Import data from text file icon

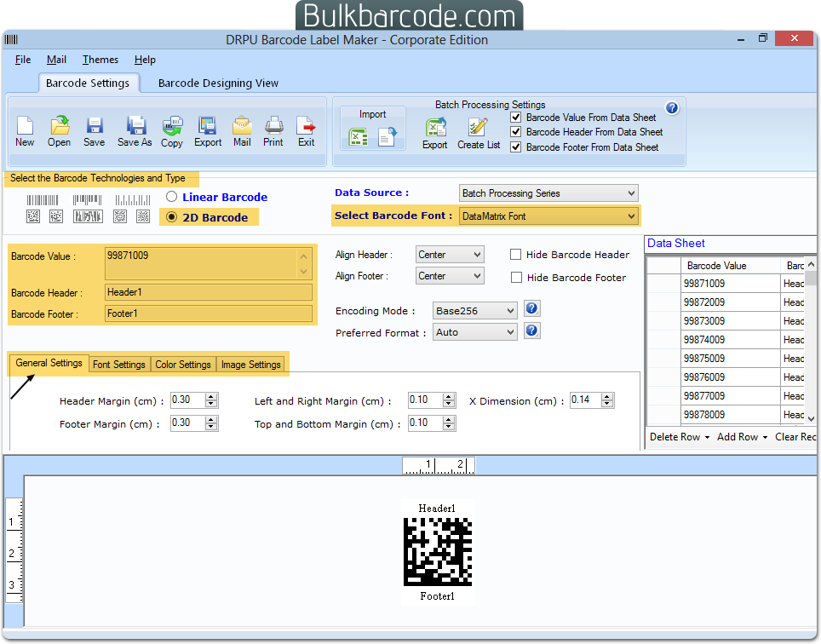coord(388,137)
